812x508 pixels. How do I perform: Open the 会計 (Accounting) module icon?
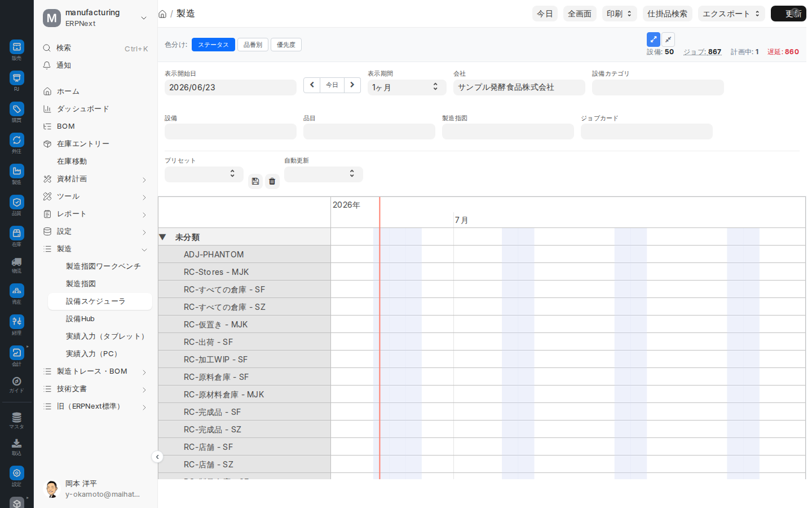click(x=17, y=353)
